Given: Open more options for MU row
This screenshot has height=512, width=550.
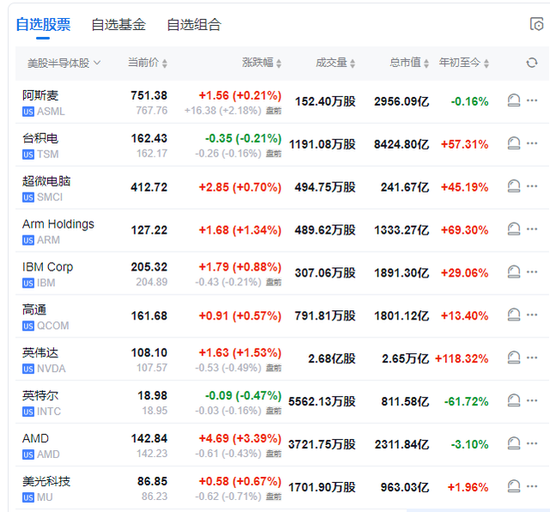Looking at the screenshot, I should point(532,486).
